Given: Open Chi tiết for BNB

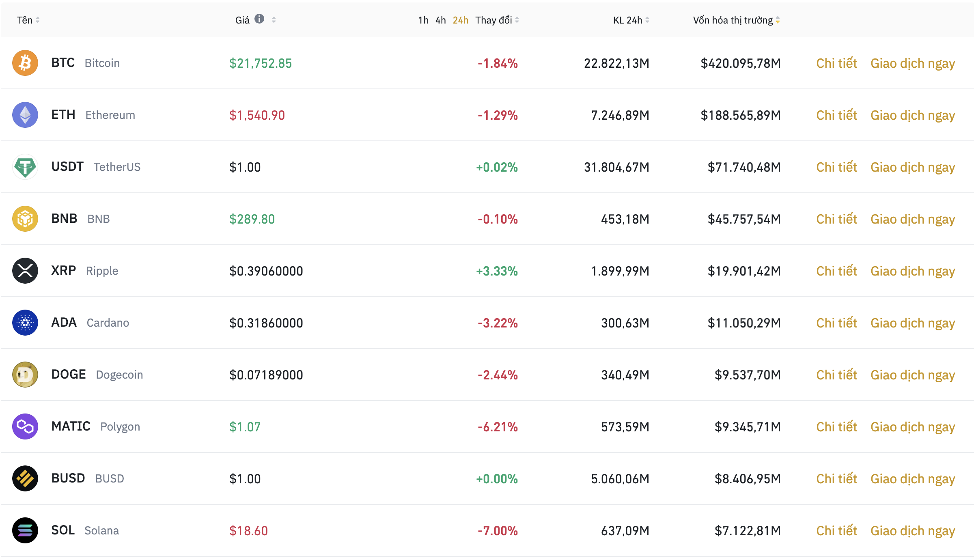Looking at the screenshot, I should coord(836,219).
